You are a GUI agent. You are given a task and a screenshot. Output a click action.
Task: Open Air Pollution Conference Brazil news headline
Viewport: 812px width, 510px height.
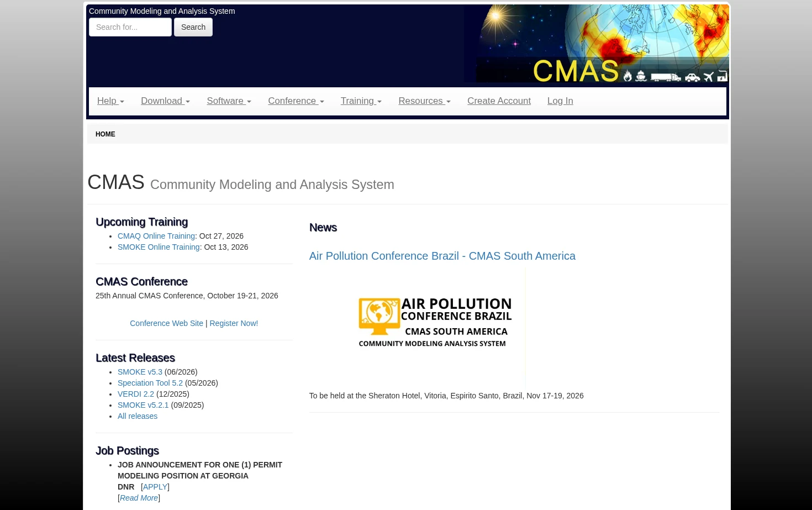442,256
